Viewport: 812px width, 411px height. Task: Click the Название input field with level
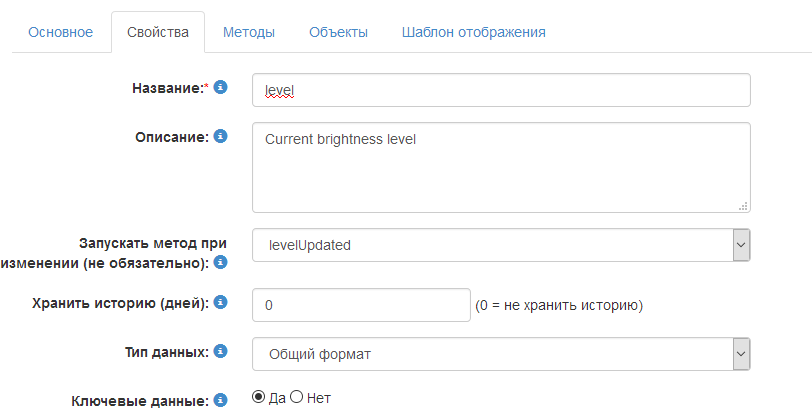pyautogui.click(x=501, y=90)
